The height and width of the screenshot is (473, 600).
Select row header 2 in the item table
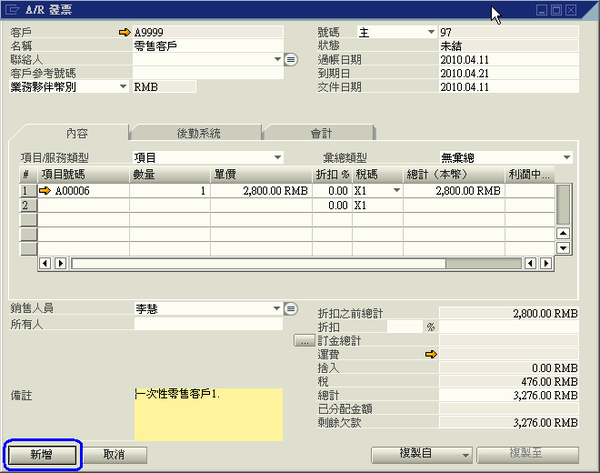(28, 205)
